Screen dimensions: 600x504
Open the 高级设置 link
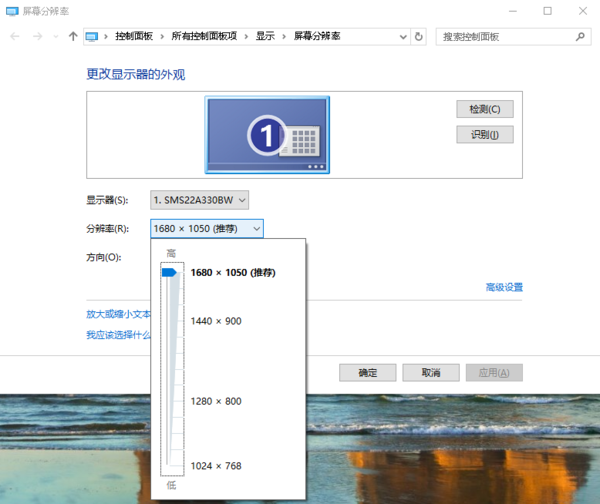504,287
